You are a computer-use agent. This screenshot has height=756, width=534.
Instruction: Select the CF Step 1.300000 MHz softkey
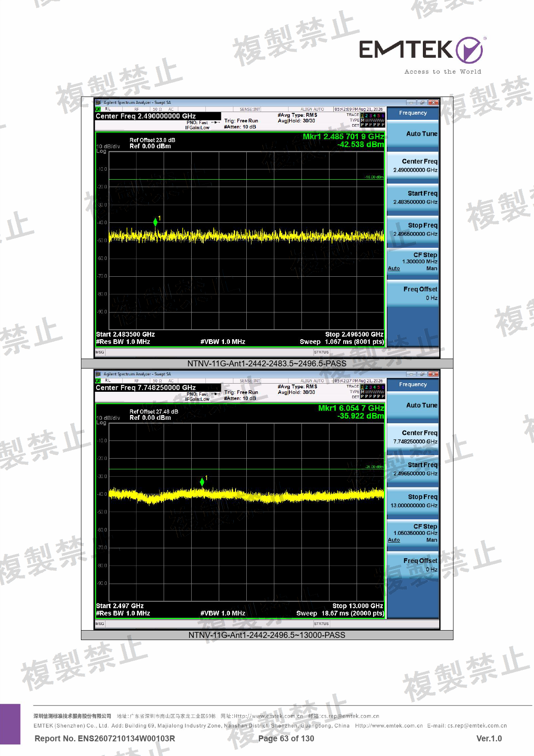[413, 261]
